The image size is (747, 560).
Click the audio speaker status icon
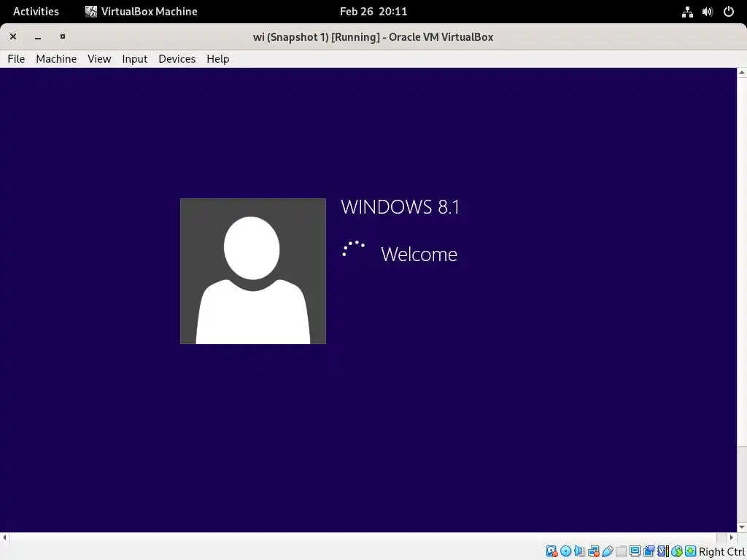[579, 551]
